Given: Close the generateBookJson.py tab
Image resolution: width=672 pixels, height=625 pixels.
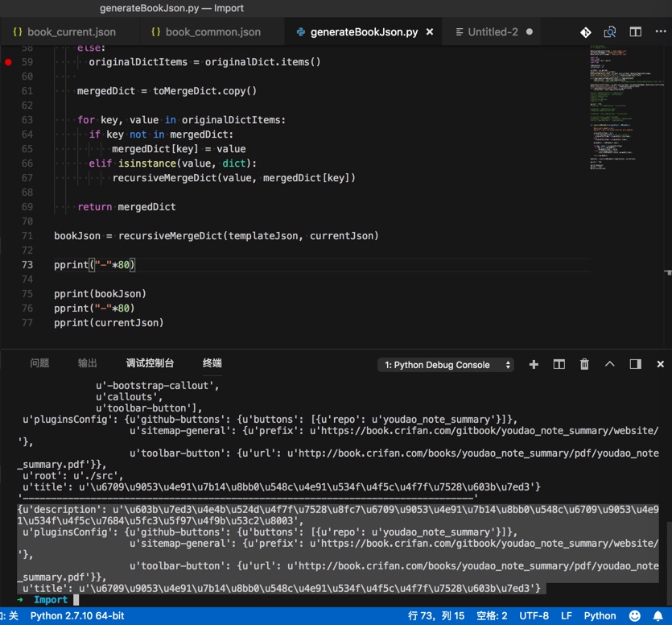Looking at the screenshot, I should (430, 32).
